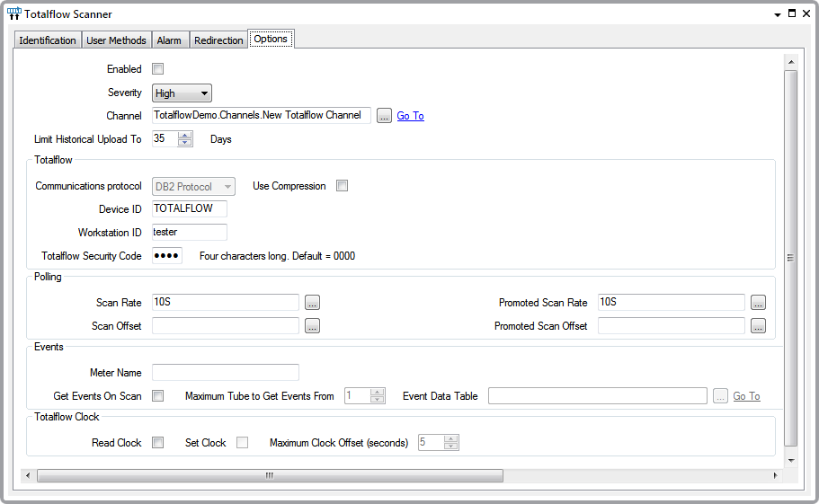Tick the Read Clock checkbox
This screenshot has height=504, width=819.
158,443
